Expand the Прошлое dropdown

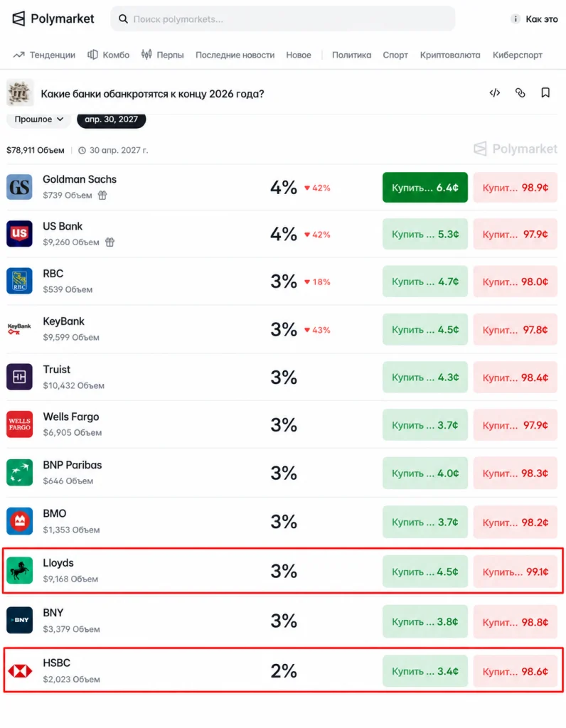[x=38, y=119]
